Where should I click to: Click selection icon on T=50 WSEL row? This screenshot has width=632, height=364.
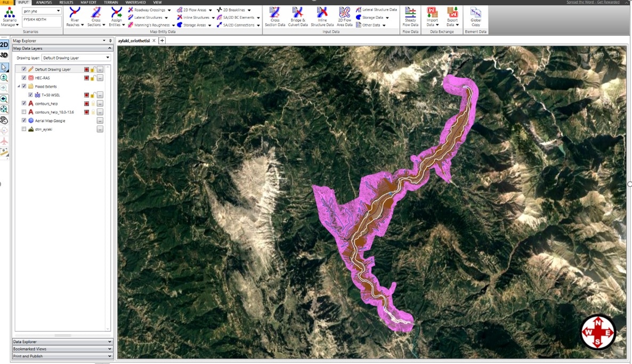[x=87, y=95]
